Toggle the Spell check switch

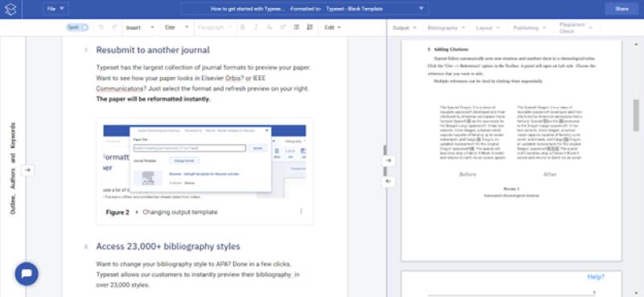77,27
